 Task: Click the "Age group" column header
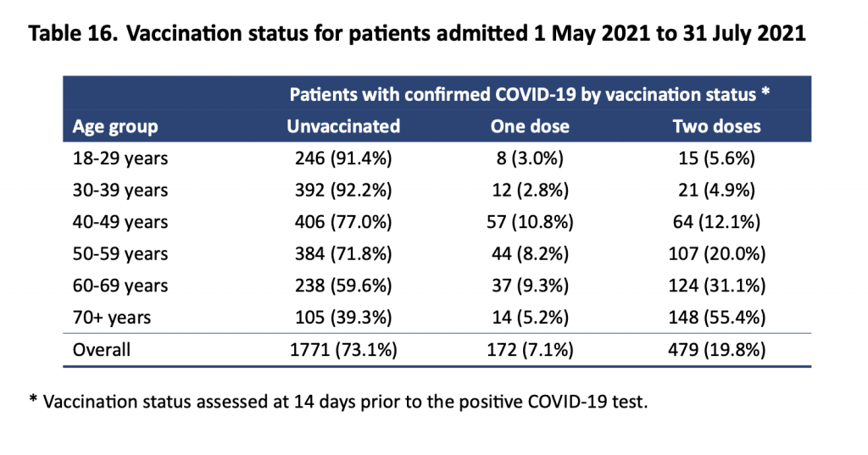115,127
